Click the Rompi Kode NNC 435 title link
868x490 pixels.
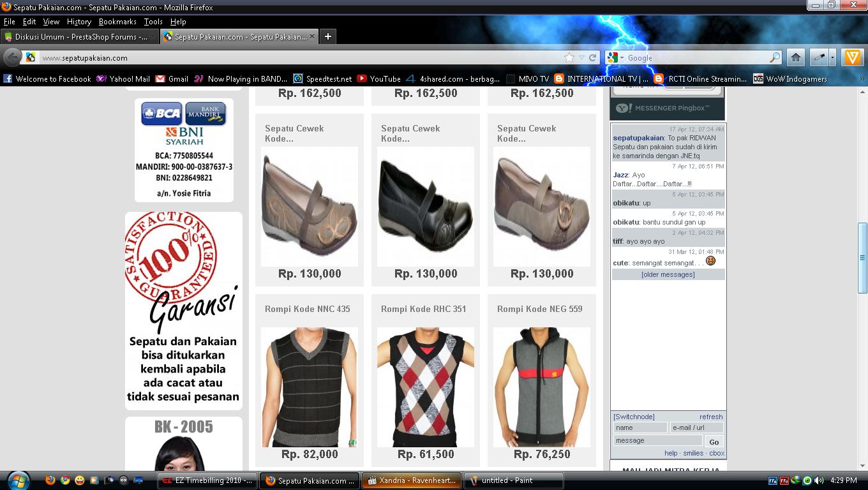[x=308, y=309]
